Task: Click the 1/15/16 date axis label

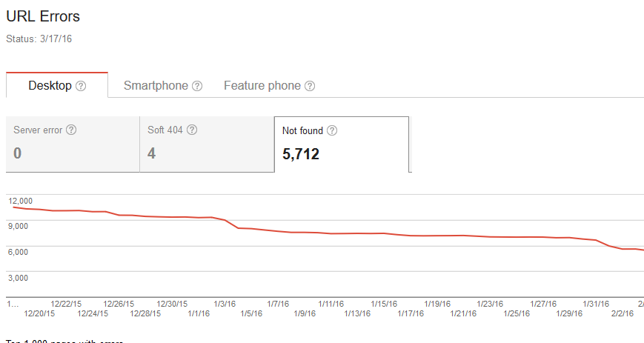Action: pos(385,304)
